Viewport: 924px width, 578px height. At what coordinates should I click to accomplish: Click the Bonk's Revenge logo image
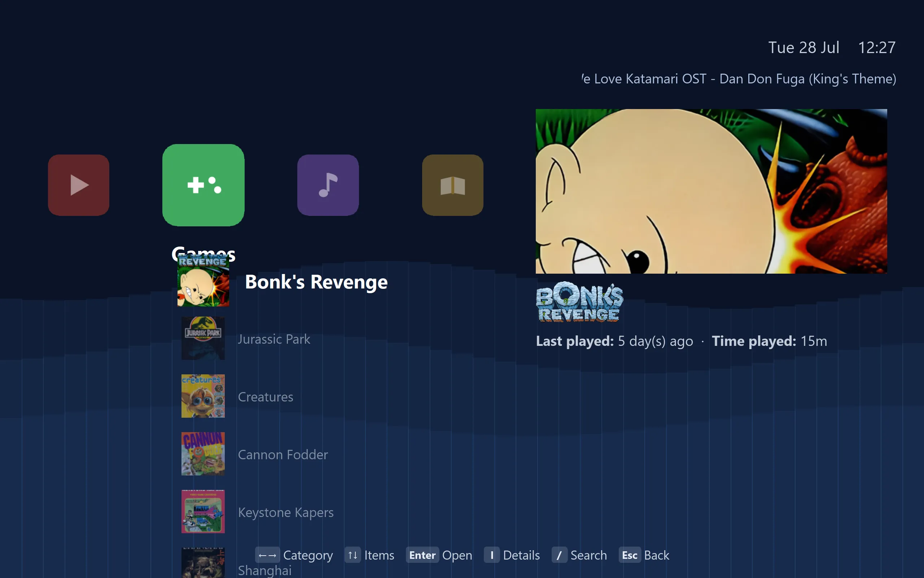579,302
